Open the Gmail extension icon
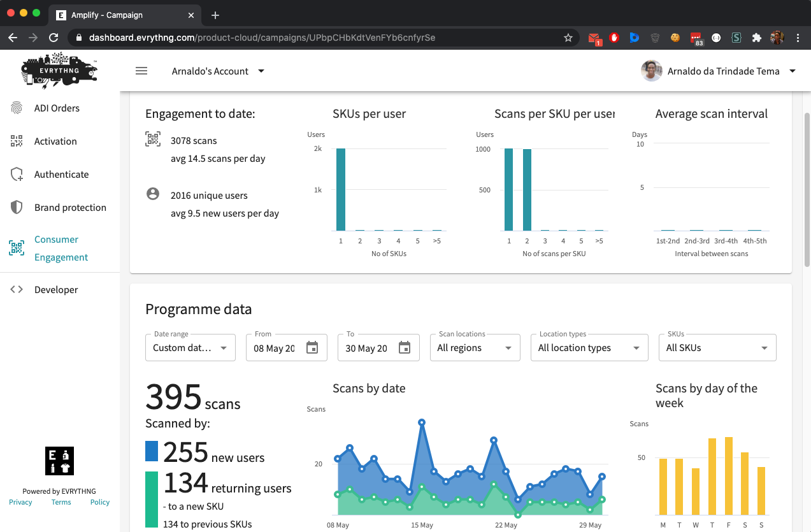This screenshot has width=811, height=532. click(594, 38)
